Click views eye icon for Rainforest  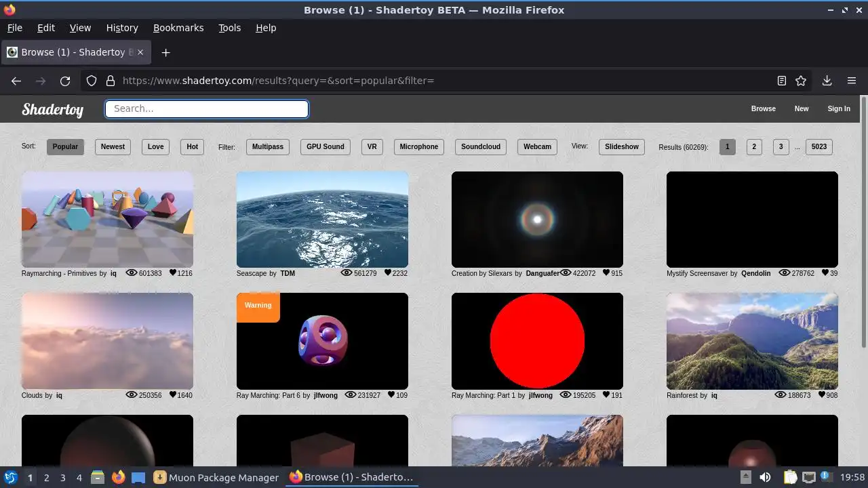click(781, 394)
